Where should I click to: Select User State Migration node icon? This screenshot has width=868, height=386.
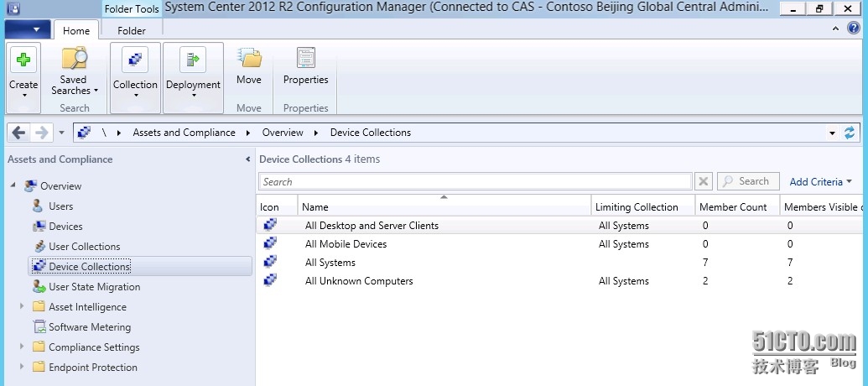pos(39,286)
